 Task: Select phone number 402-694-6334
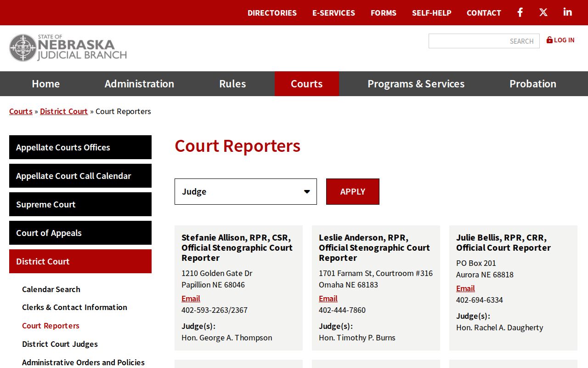480,300
